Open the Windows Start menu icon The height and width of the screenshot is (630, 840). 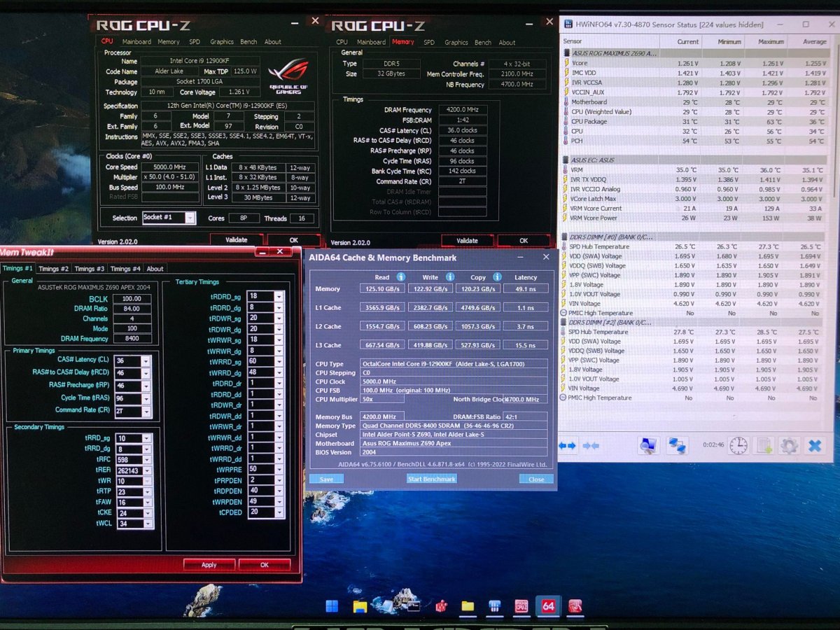332,606
